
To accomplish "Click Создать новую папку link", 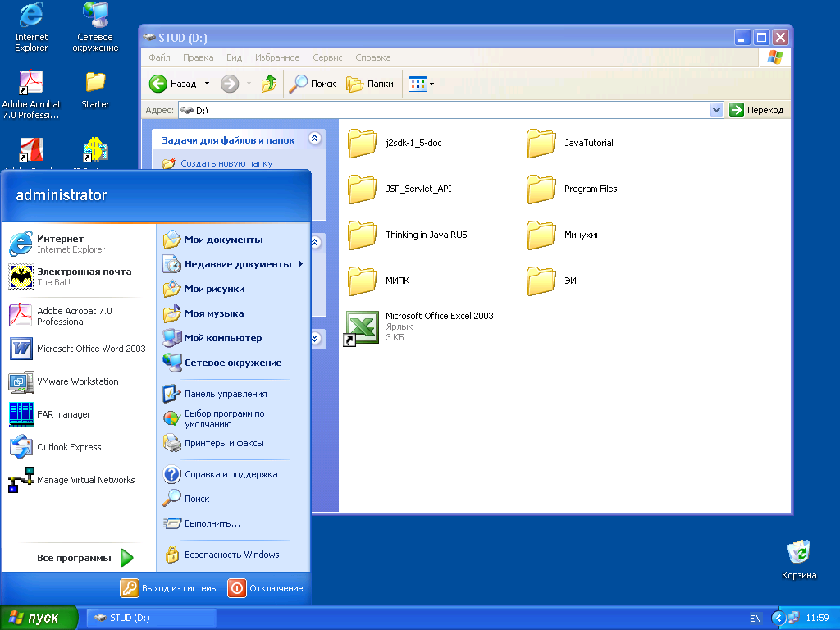I will click(226, 163).
